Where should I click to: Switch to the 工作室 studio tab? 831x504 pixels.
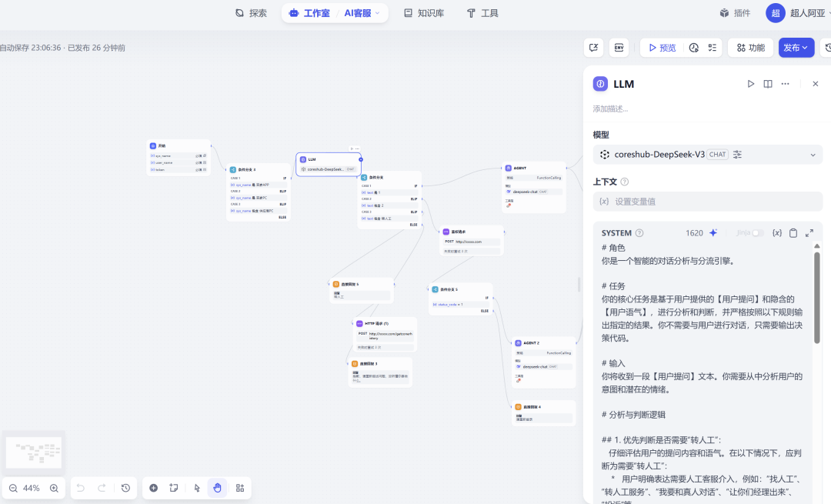click(309, 13)
